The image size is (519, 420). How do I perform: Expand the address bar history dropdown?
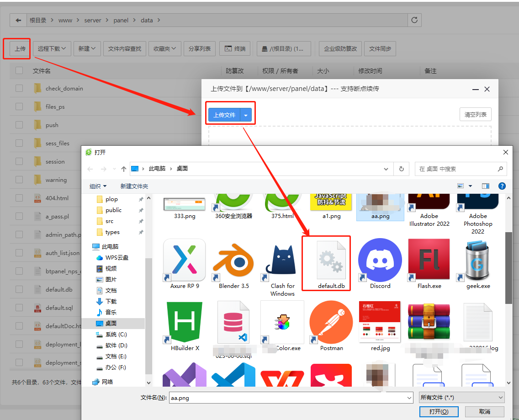click(386, 169)
